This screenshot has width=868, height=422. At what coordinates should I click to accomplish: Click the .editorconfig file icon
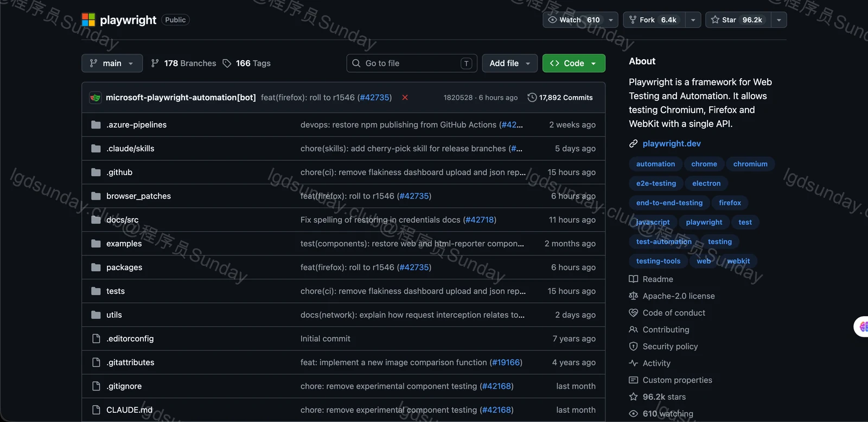tap(96, 338)
